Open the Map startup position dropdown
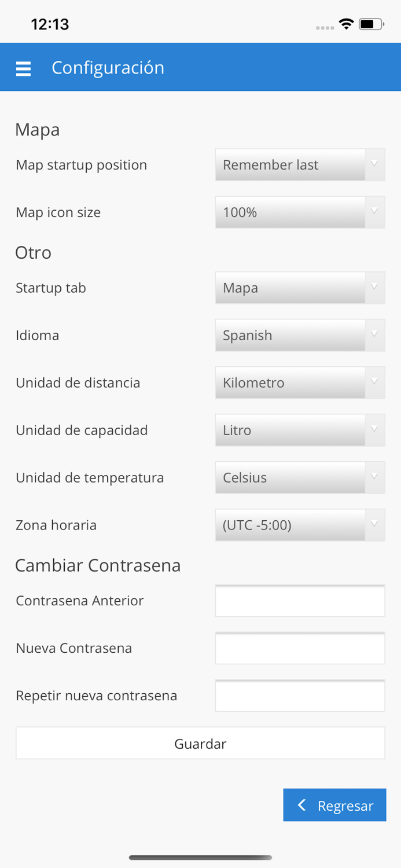Viewport: 401px width, 868px height. pos(300,165)
